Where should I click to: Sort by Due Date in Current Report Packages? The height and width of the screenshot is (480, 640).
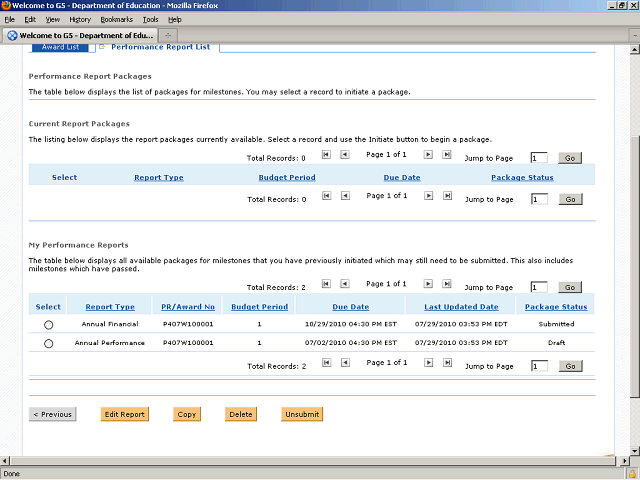[x=401, y=178]
